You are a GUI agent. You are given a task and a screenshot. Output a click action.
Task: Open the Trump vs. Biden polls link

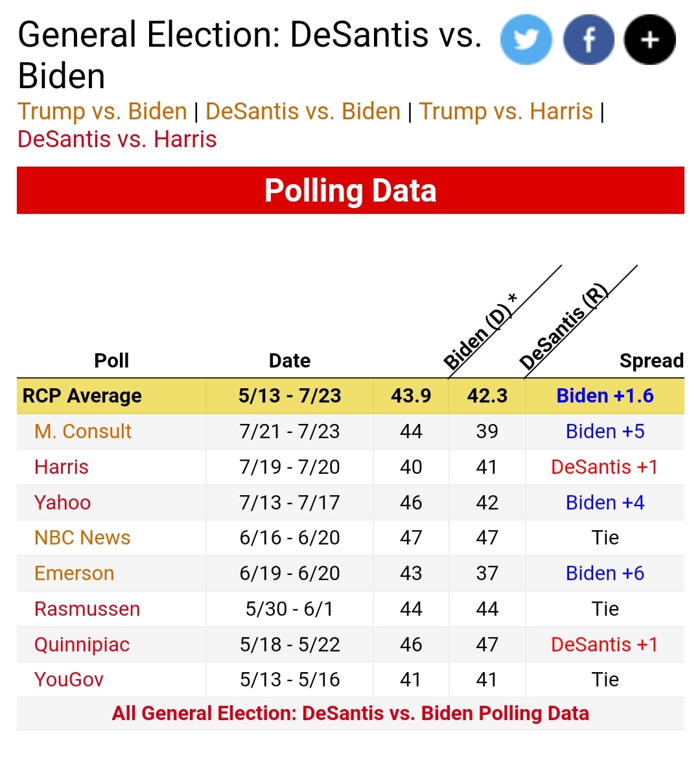(102, 111)
